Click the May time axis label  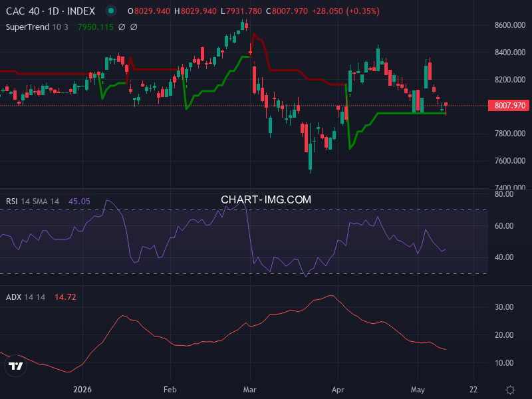pos(418,390)
